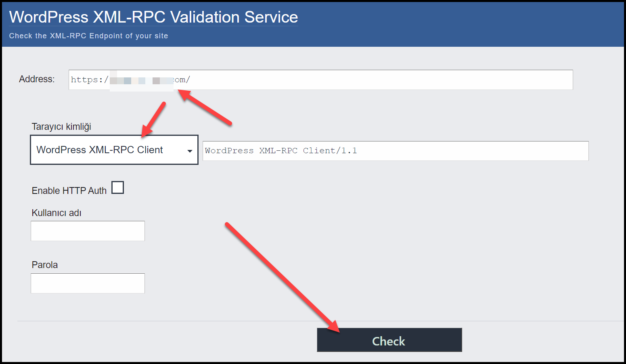
Task: Click the user agent string text field
Action: click(396, 151)
